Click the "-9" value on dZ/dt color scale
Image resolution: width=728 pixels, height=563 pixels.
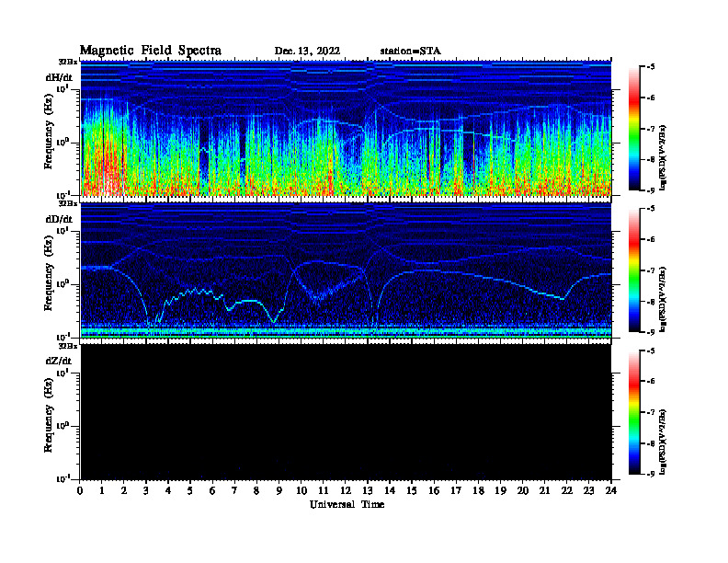(x=650, y=475)
